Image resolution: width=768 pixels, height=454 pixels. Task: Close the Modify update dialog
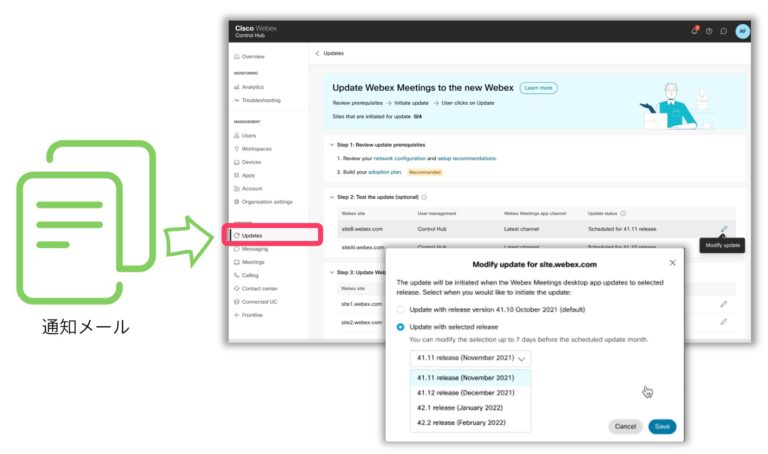click(672, 263)
